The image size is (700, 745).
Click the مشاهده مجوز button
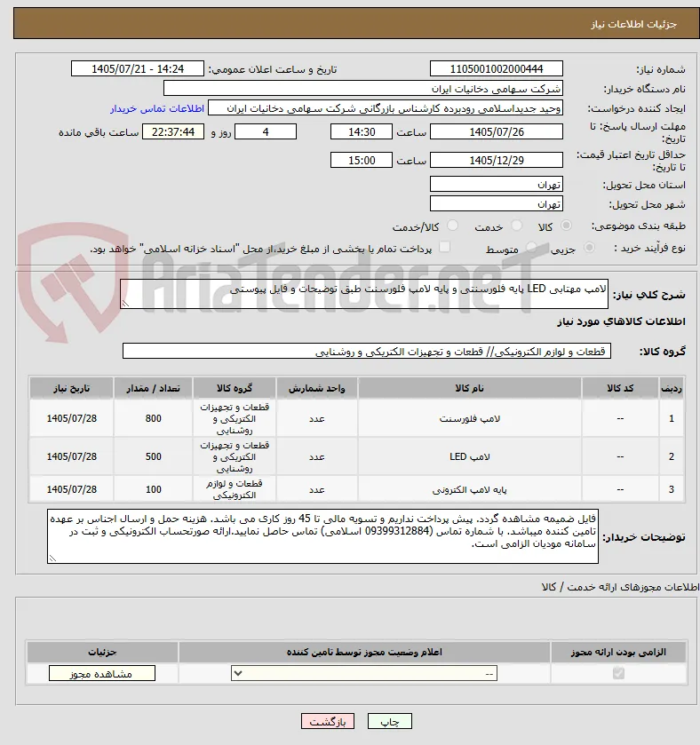(101, 674)
